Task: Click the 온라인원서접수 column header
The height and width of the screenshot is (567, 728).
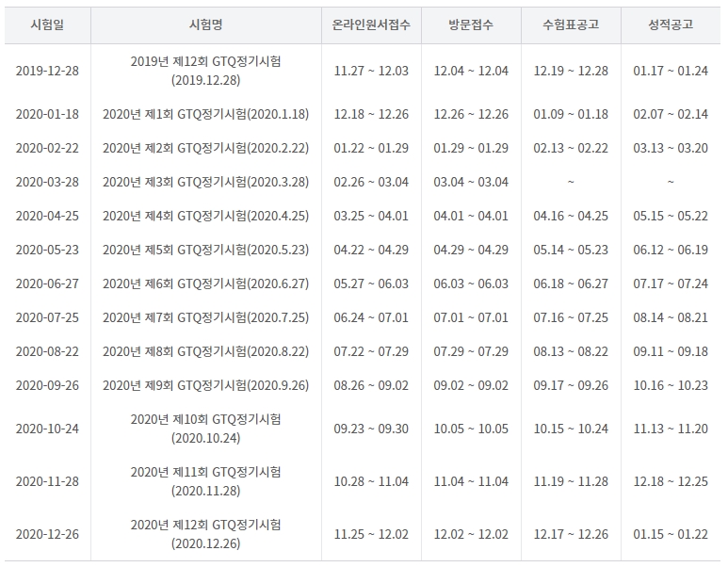Action: coord(371,24)
